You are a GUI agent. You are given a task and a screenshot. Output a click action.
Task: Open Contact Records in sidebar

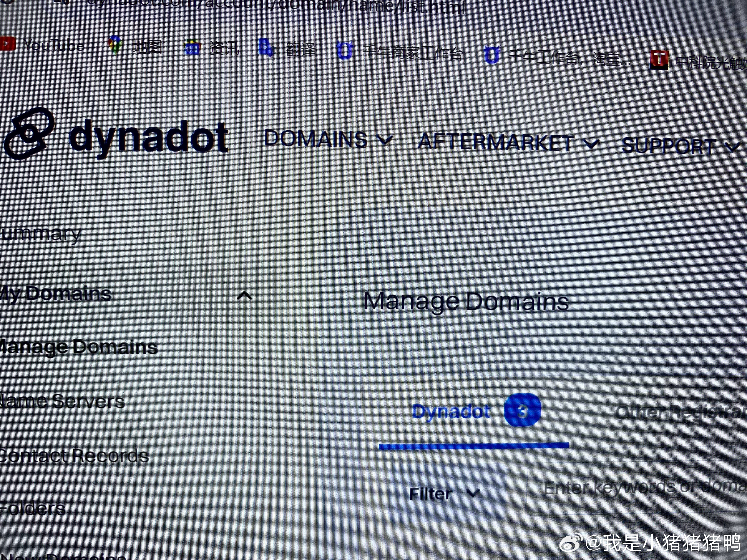[74, 456]
